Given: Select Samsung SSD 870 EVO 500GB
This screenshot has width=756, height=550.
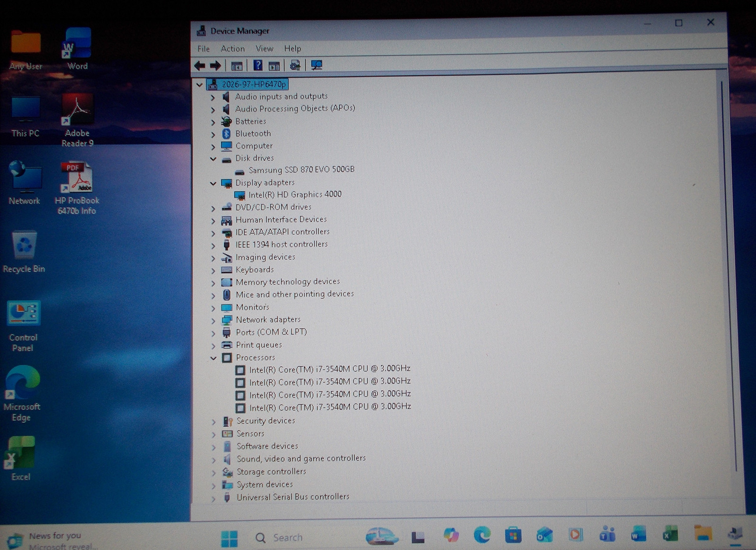Looking at the screenshot, I should click(301, 170).
